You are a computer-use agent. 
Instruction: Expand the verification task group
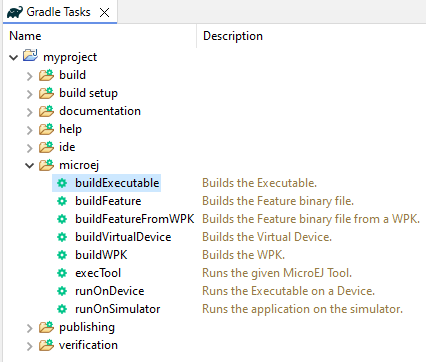(x=30, y=346)
